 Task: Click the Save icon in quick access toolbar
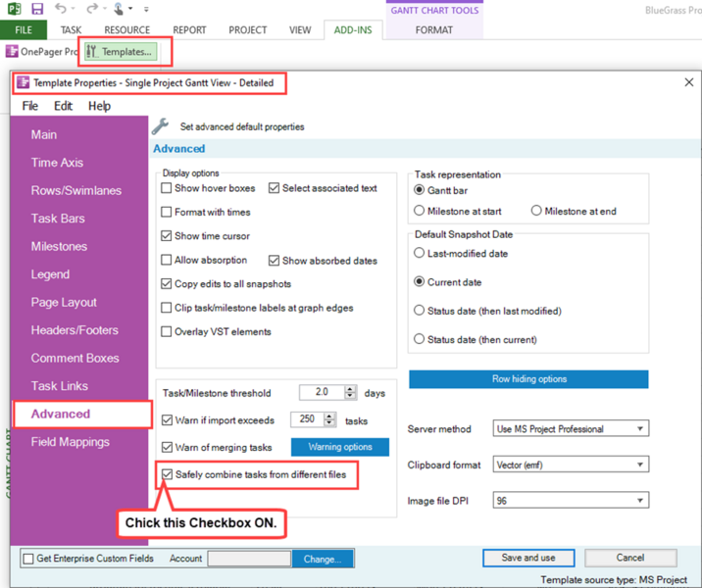click(x=37, y=9)
